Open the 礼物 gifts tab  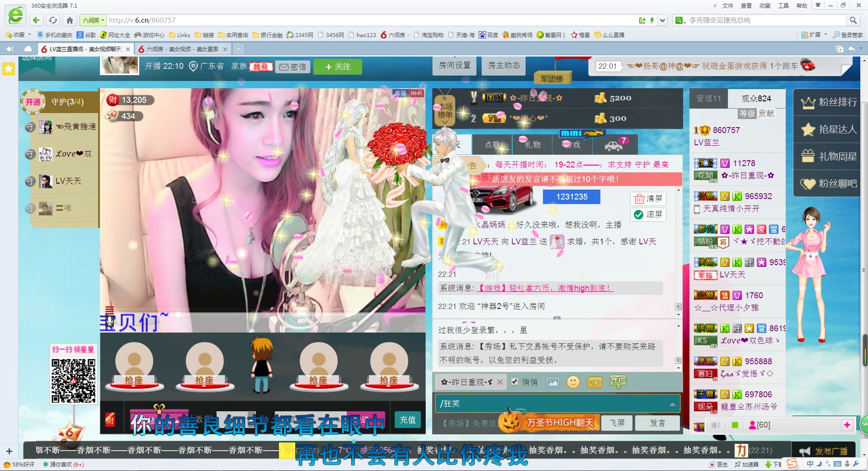tap(532, 145)
